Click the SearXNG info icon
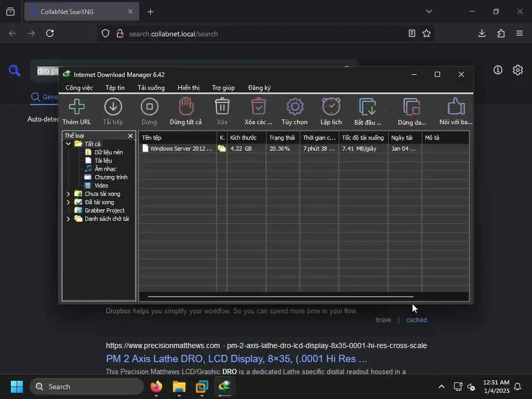 pos(498,70)
